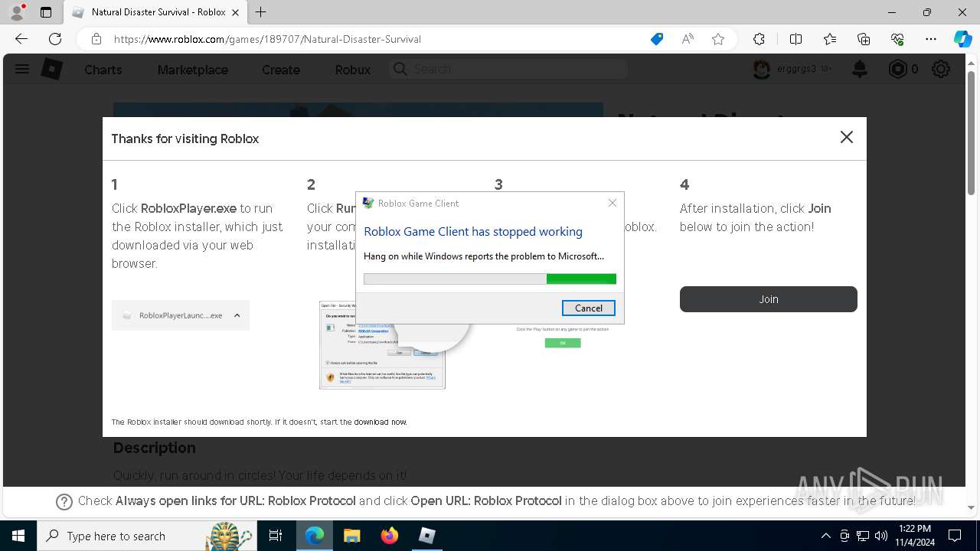Click the Windows taskbar search box
Image resolution: width=980 pixels, height=551 pixels.
pyautogui.click(x=147, y=536)
